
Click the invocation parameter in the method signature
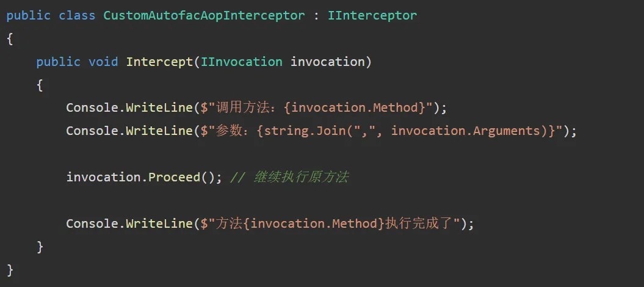328,62
